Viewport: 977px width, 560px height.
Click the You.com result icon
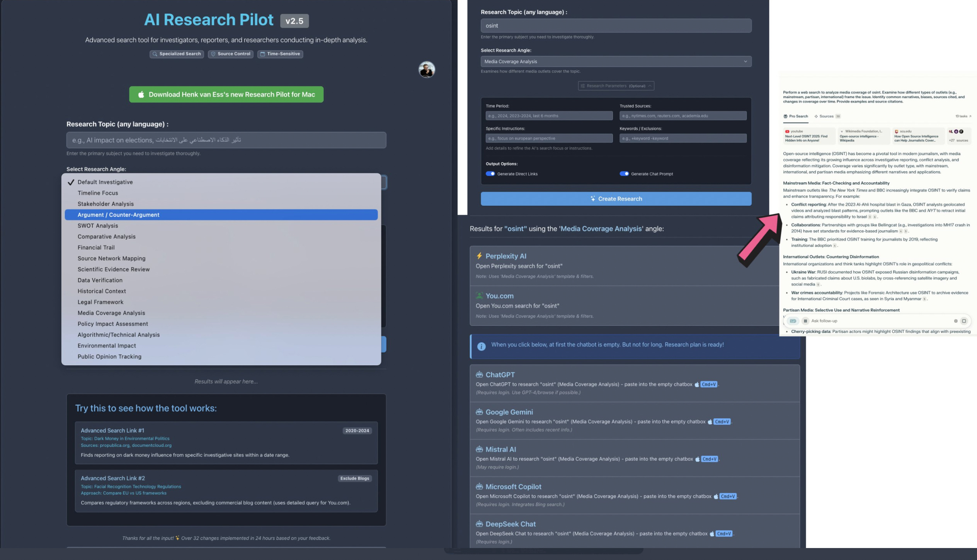tap(479, 295)
